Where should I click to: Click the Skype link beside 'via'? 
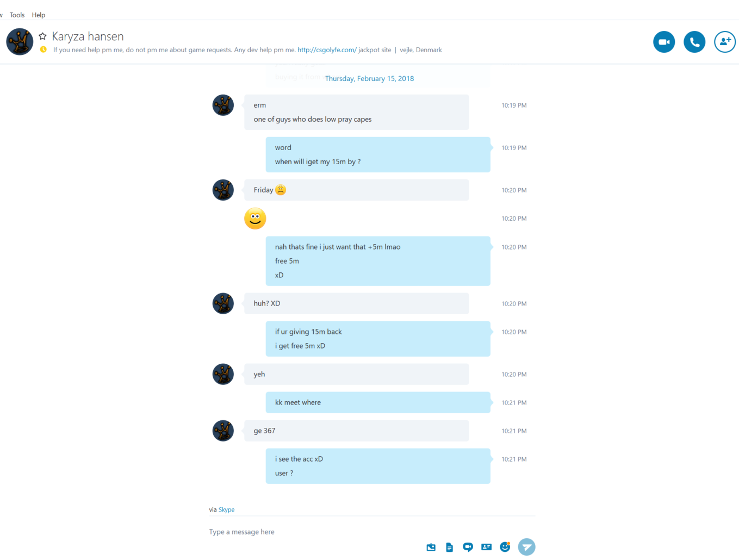[x=226, y=509]
